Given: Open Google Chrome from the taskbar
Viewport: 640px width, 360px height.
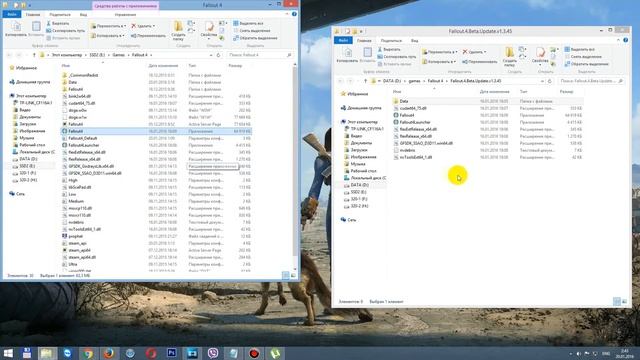Looking at the screenshot, I should pos(88,353).
